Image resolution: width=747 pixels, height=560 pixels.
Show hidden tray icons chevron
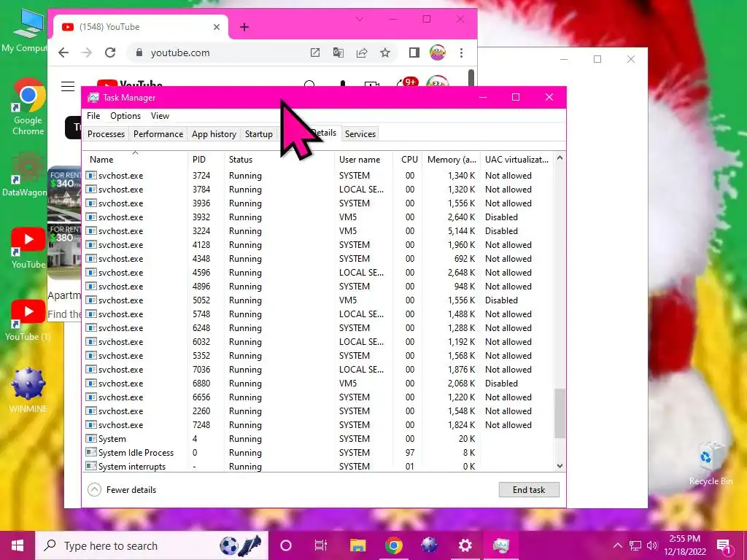617,545
